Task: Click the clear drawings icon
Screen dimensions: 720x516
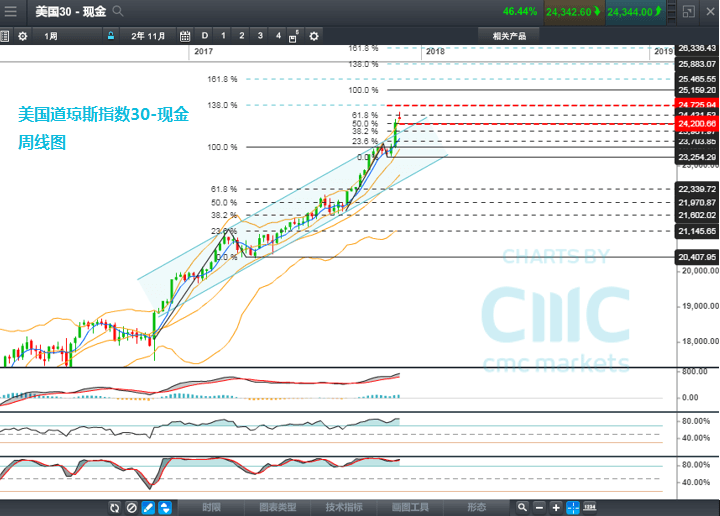Action: point(131,508)
